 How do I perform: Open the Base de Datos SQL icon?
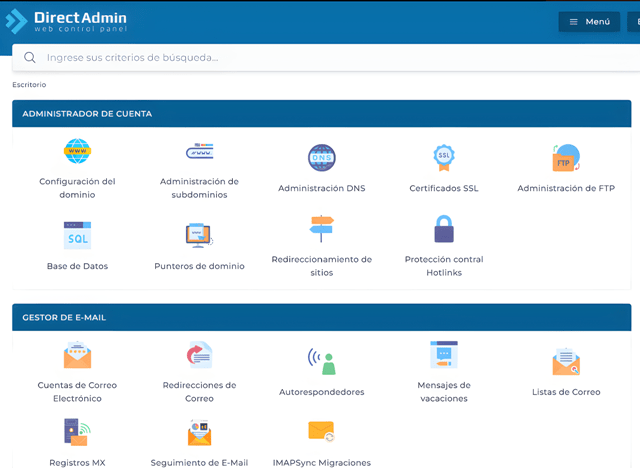pyautogui.click(x=77, y=235)
